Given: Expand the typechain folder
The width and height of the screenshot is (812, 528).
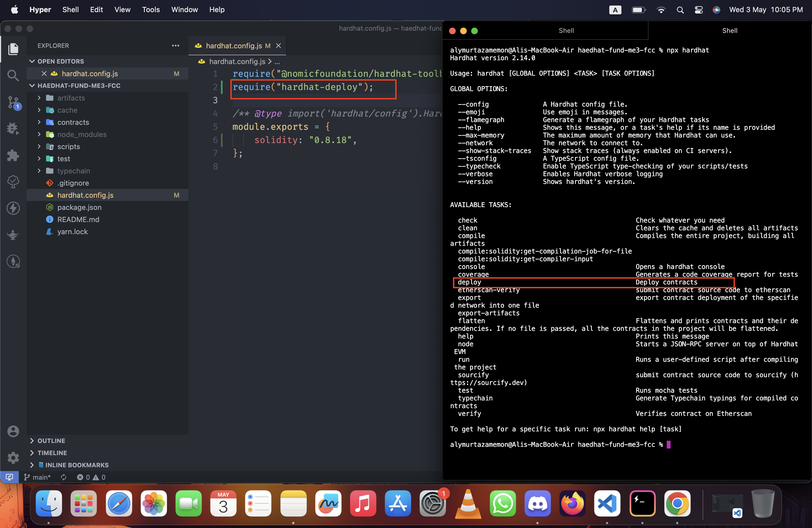Looking at the screenshot, I should (x=107, y=171).
